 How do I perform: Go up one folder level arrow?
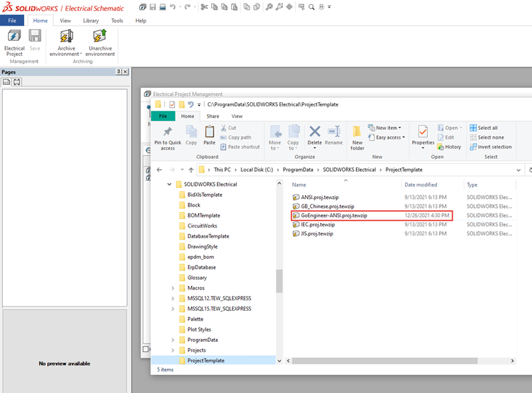pos(191,169)
